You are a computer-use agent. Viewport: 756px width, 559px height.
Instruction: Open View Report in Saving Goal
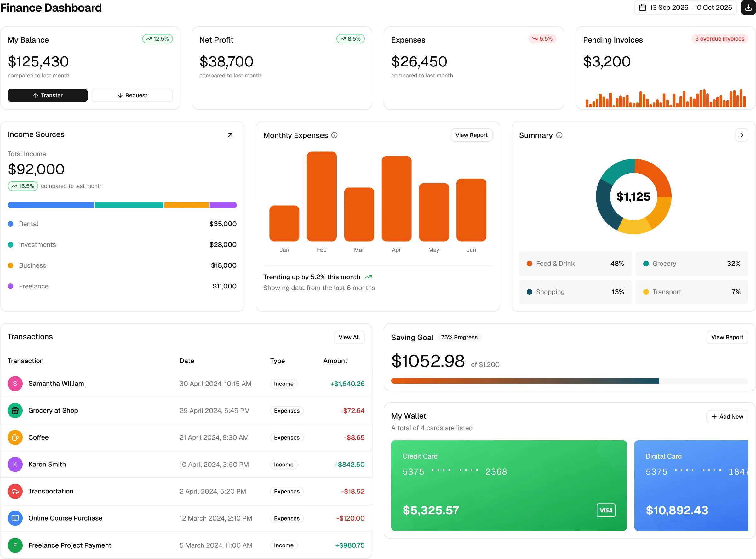point(727,337)
